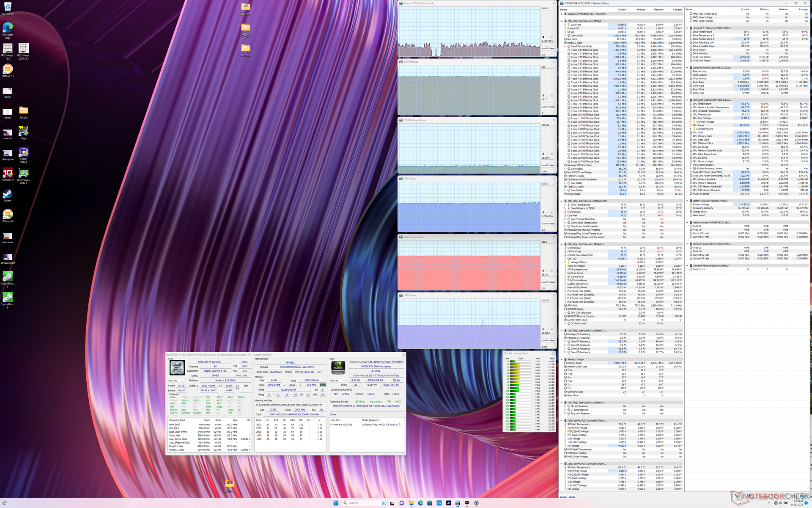
Task: Open TechPowerUp GPU-Z desktop icon
Action: (23, 174)
